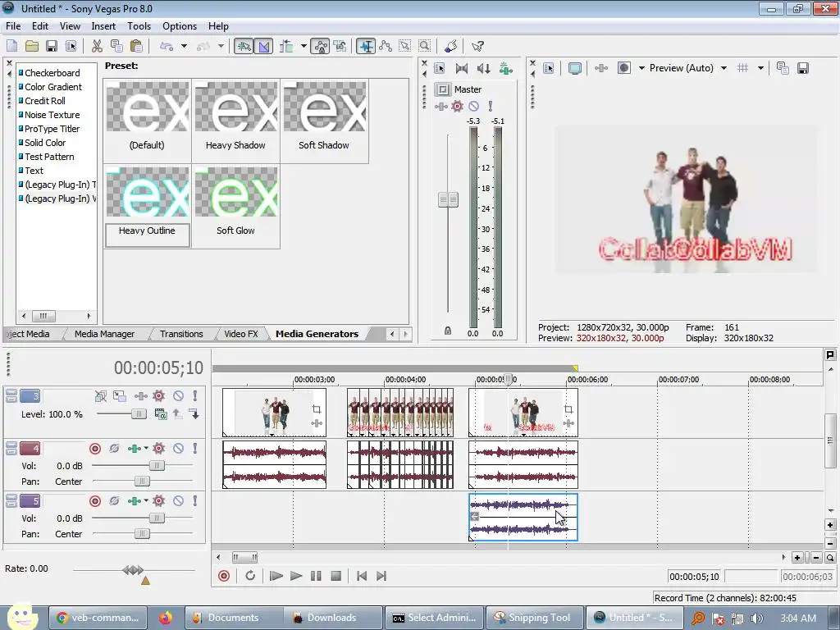Arm audio track 4 for record

click(x=95, y=449)
